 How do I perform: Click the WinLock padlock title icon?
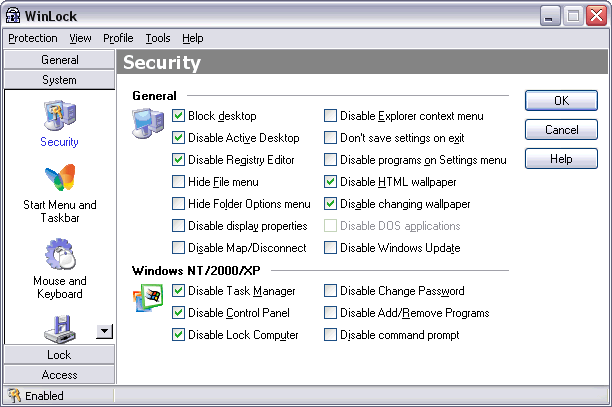(x=14, y=15)
